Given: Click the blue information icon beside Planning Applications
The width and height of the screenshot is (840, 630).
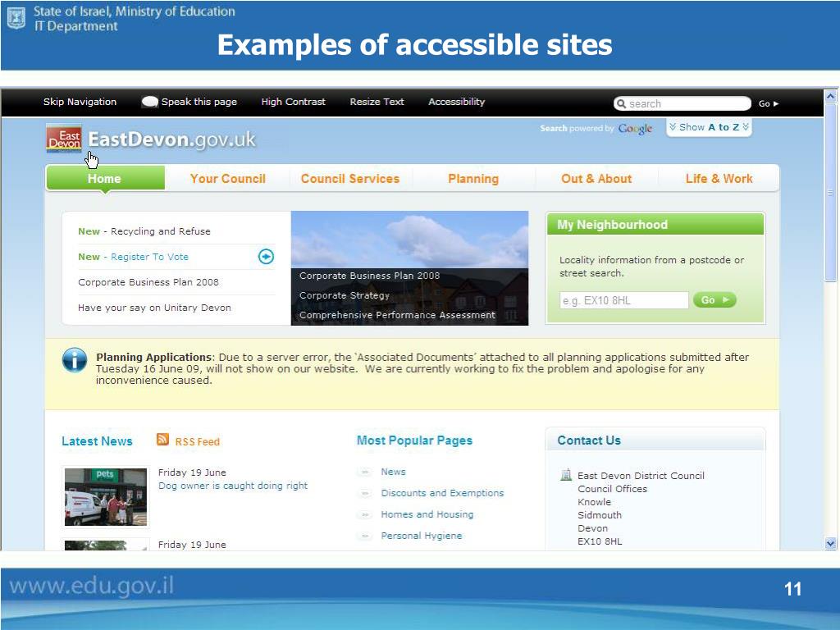Looking at the screenshot, I should (x=75, y=360).
